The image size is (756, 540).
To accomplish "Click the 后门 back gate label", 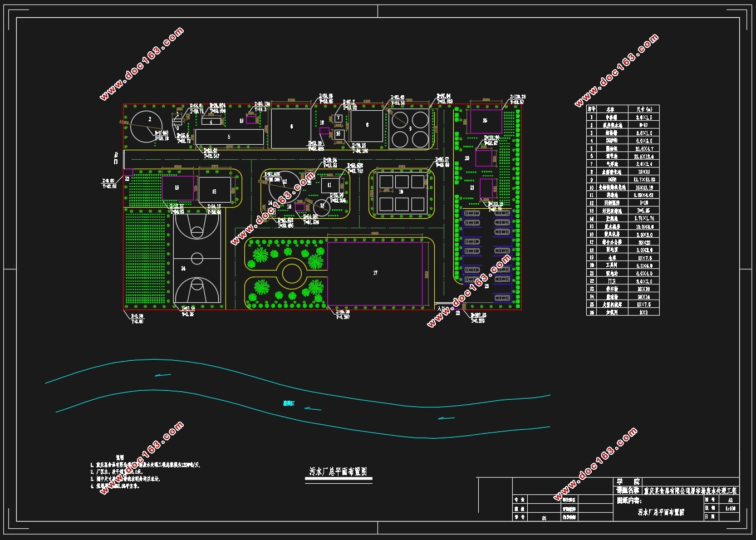I will tap(116, 158).
